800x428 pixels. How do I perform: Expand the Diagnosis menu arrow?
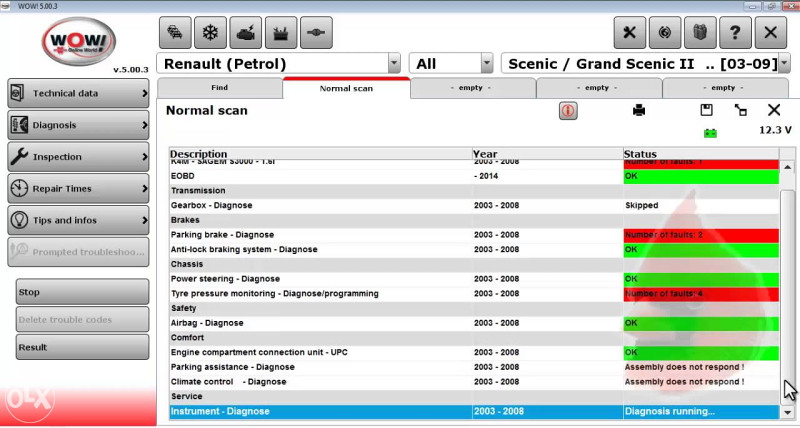point(144,125)
